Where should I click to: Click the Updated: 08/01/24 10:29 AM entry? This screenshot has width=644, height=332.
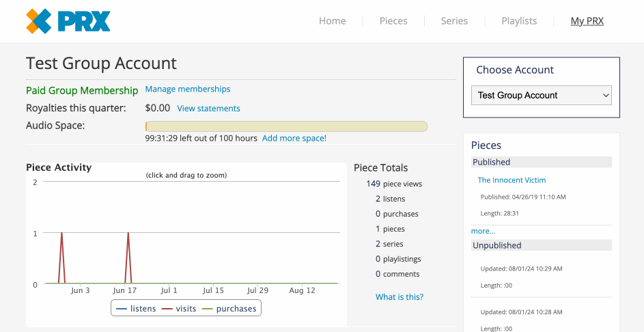[x=521, y=268]
